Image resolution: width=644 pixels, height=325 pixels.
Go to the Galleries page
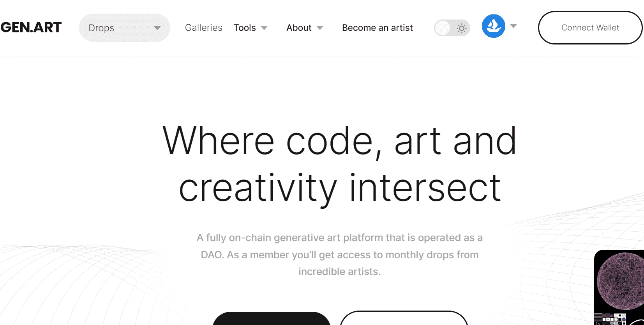coord(203,27)
